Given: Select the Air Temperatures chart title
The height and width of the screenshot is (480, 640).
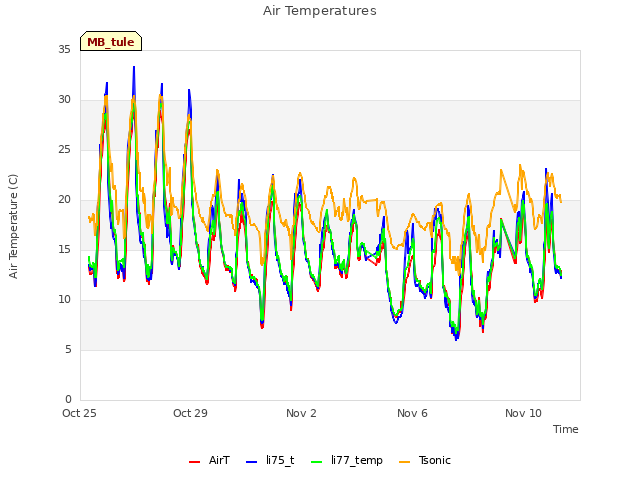Looking at the screenshot, I should [x=320, y=11].
